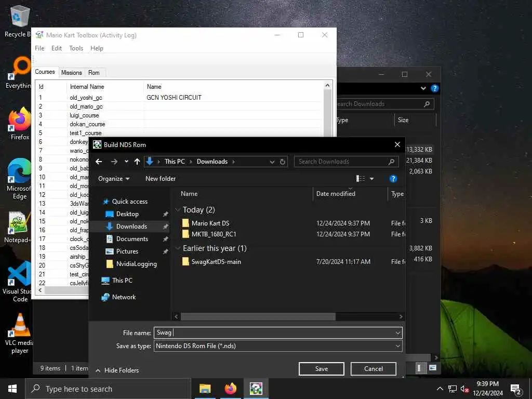532x399 pixels.
Task: Go up one folder level in dialog
Action: (137, 162)
